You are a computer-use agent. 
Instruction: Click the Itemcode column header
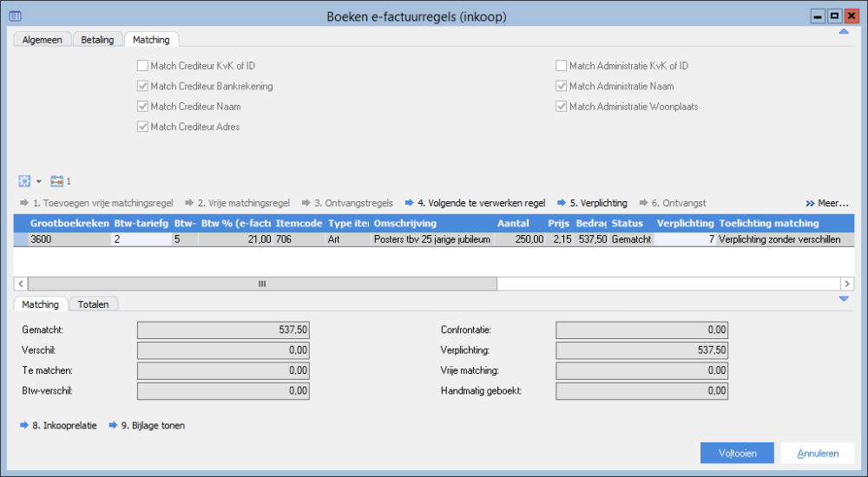point(299,224)
